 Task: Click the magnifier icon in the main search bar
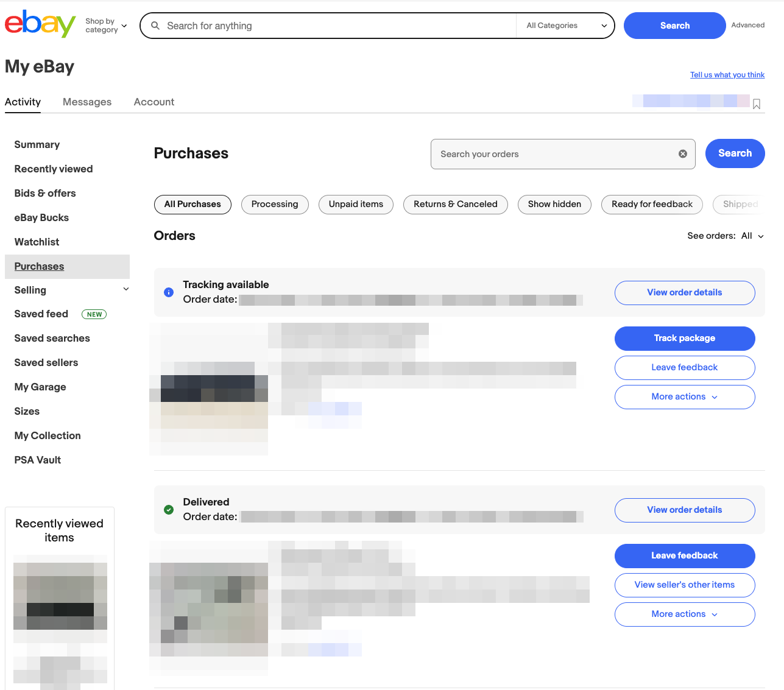(155, 26)
